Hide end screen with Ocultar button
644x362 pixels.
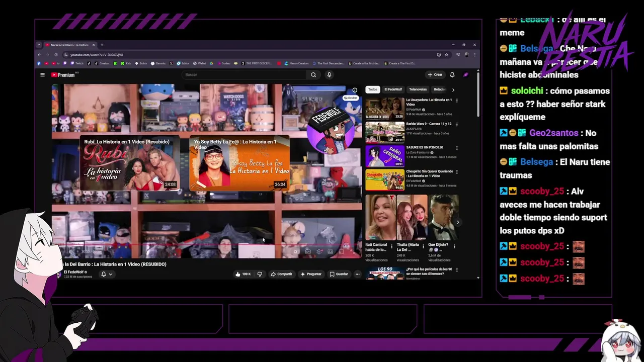[350, 98]
